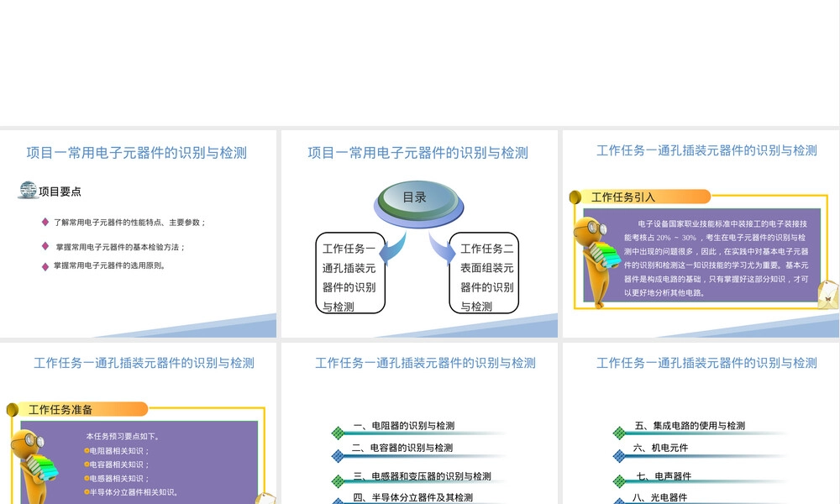Click the orange dot before 电容器相关知识
840x504 pixels.
87,465
